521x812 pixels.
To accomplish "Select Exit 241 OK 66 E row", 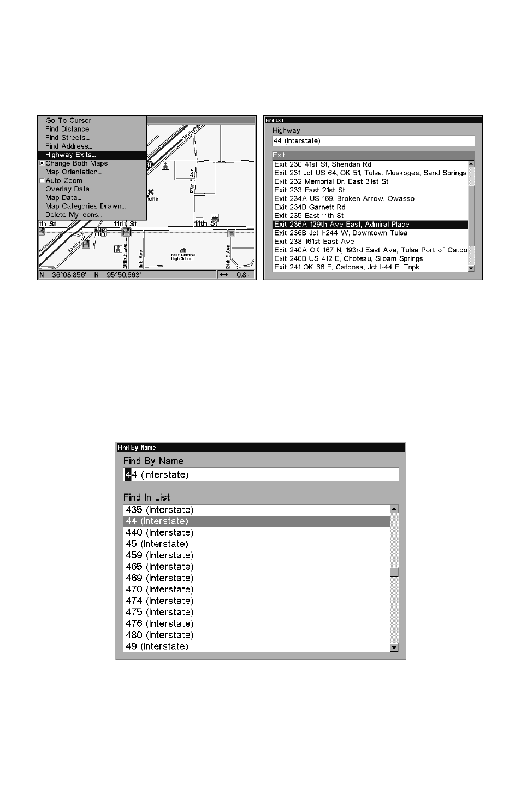I will coord(370,267).
